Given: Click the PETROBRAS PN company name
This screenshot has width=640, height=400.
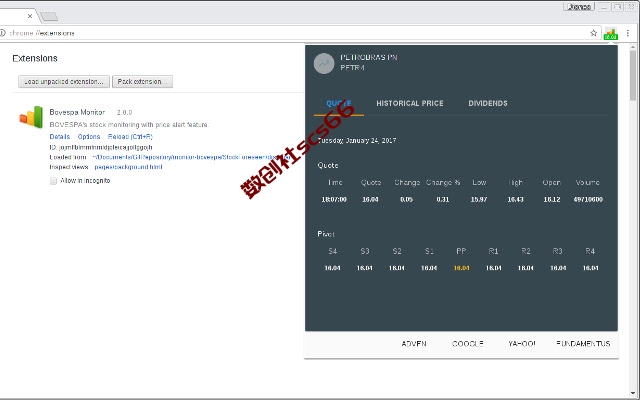Looking at the screenshot, I should pyautogui.click(x=369, y=58).
